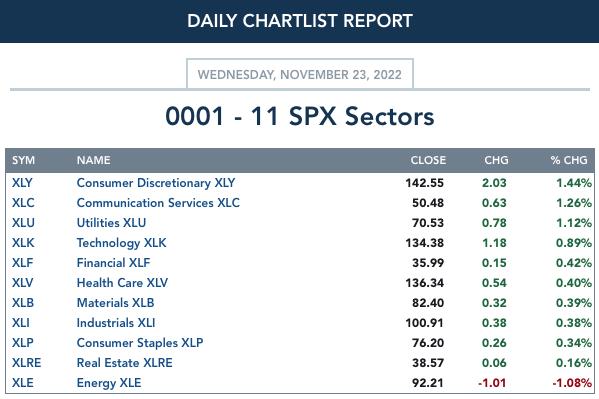Sort table by NAME column header
This screenshot has width=599, height=399.
[94, 160]
